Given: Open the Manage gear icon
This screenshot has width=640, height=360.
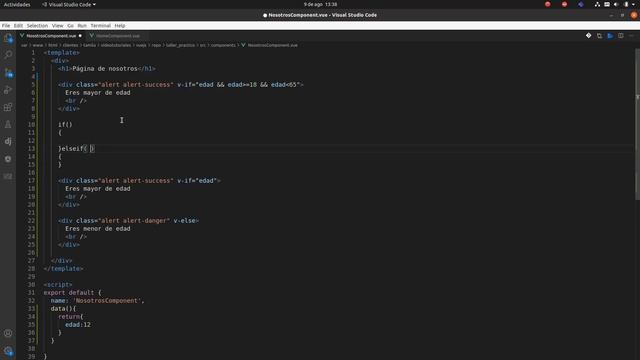Looking at the screenshot, I should tap(8, 351).
